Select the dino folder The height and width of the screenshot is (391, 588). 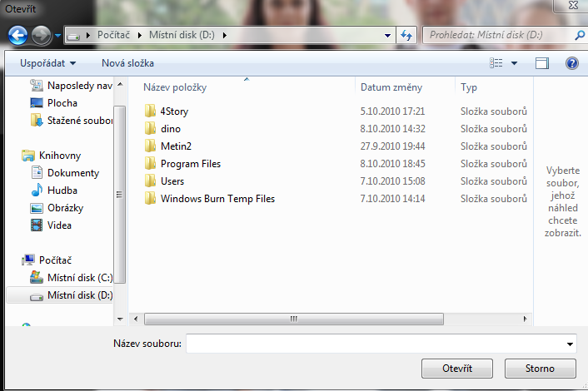(171, 129)
